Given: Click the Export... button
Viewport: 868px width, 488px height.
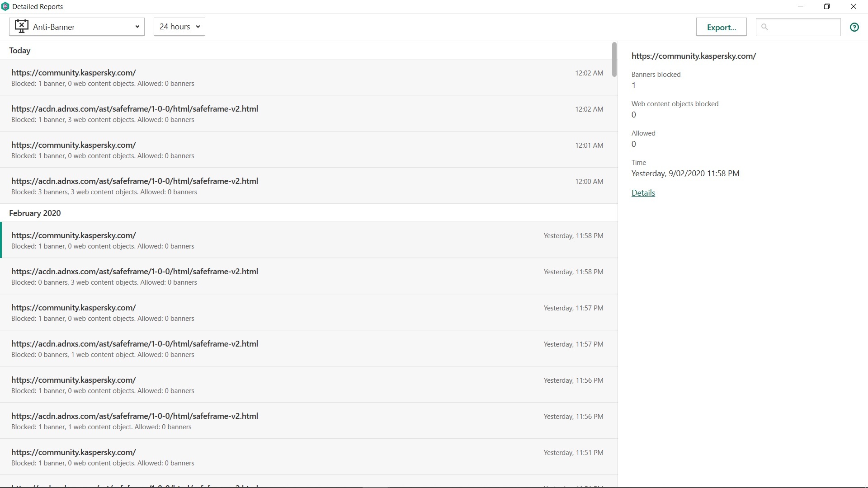Looking at the screenshot, I should point(721,27).
